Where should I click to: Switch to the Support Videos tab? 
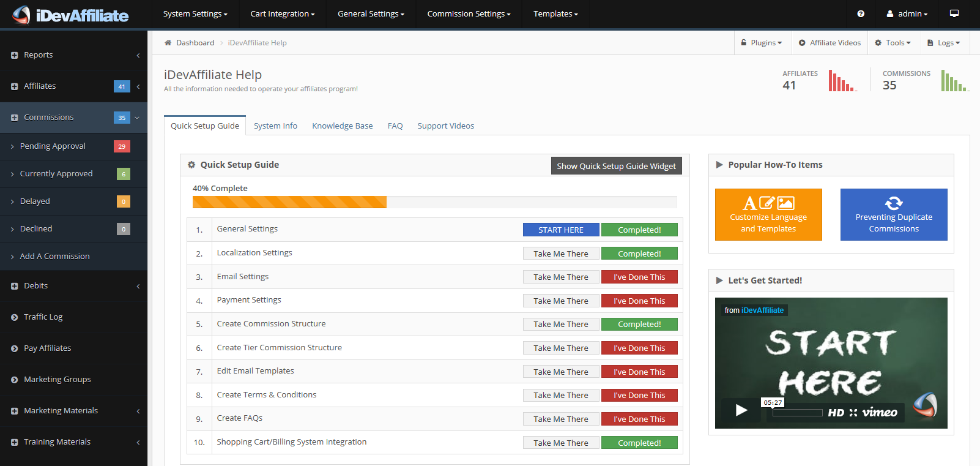pyautogui.click(x=445, y=126)
